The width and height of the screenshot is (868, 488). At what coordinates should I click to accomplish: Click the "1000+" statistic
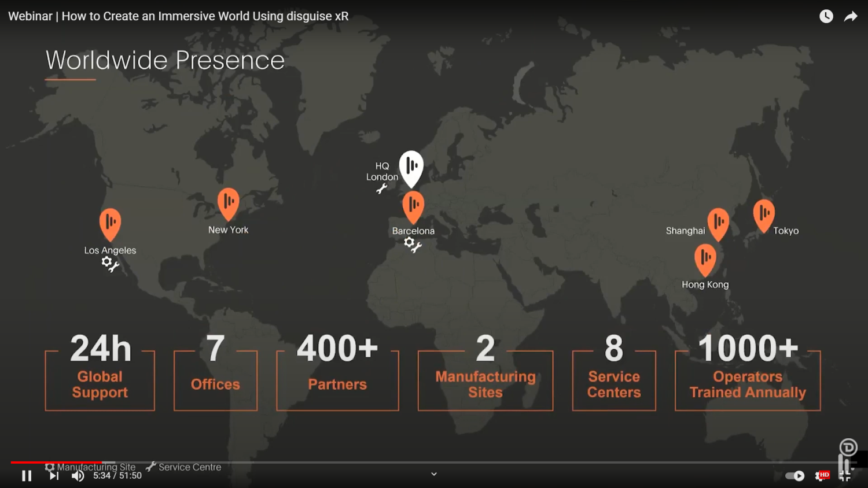click(x=748, y=349)
